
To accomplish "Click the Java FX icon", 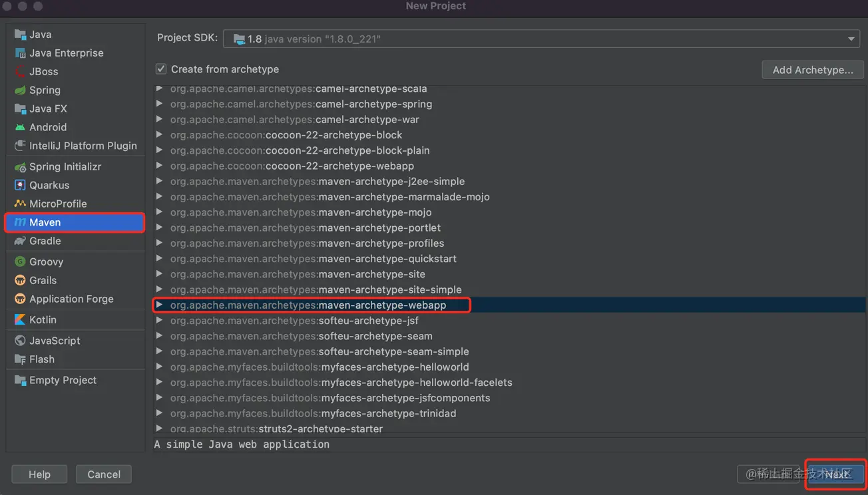I will pos(20,109).
